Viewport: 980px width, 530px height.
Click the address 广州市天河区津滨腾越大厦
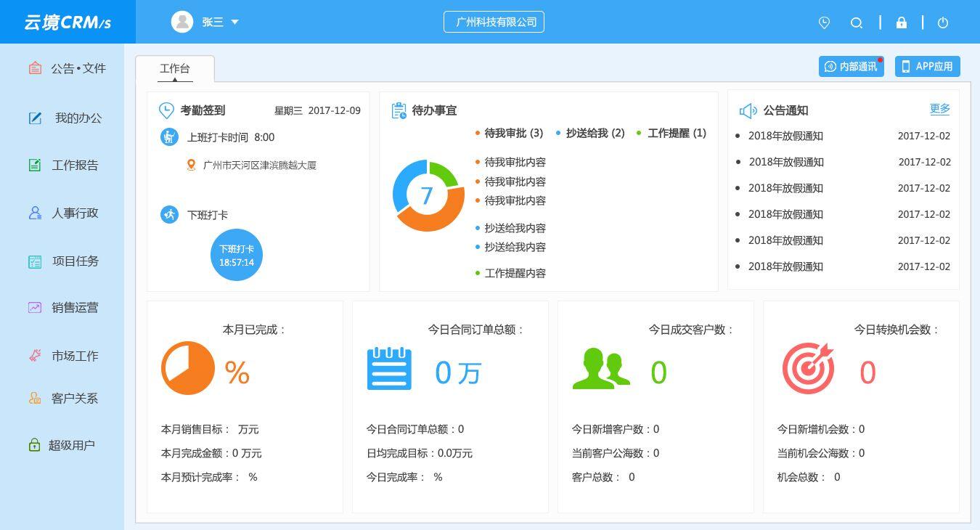[260, 165]
